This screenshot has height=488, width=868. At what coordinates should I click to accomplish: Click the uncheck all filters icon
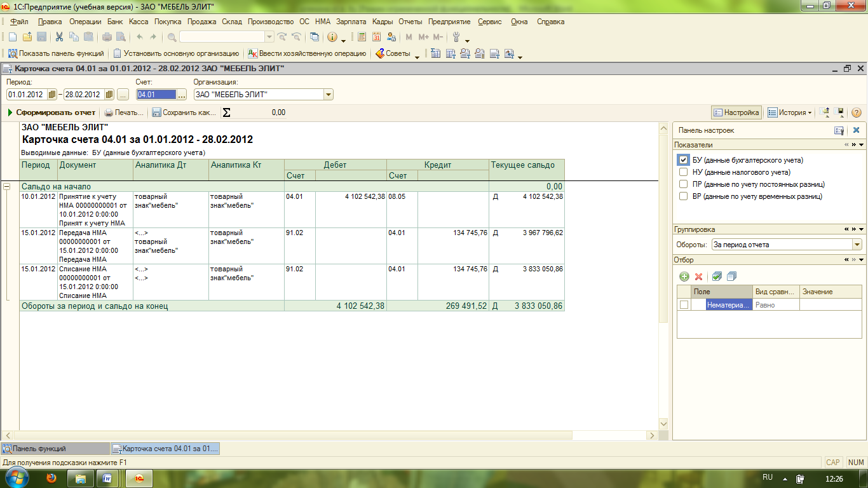coord(731,276)
